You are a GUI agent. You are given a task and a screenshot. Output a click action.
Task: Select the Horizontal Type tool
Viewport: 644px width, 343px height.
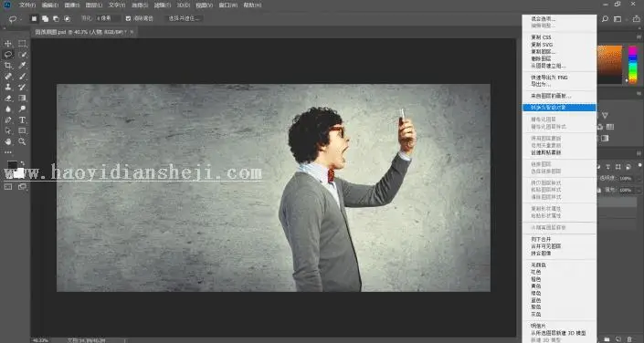(x=22, y=120)
